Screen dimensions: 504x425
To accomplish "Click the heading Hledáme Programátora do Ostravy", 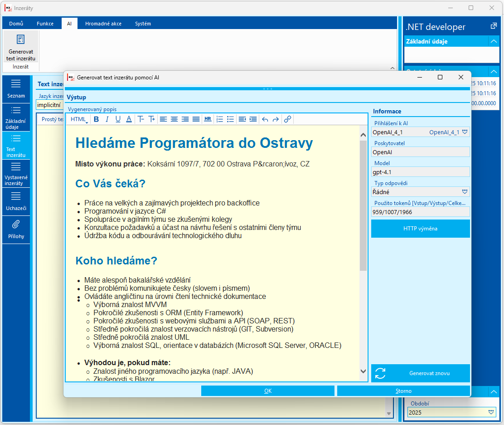I will tap(194, 143).
